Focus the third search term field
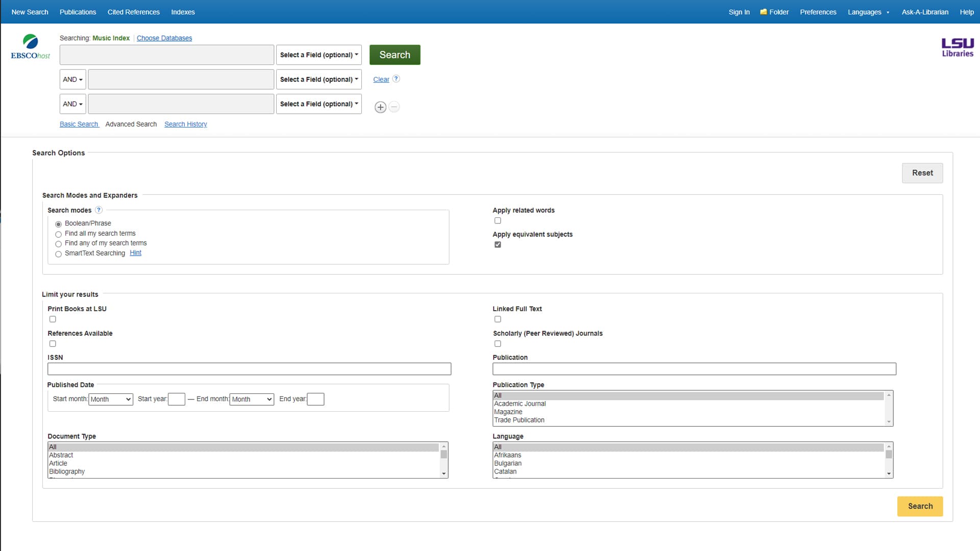 pyautogui.click(x=181, y=104)
